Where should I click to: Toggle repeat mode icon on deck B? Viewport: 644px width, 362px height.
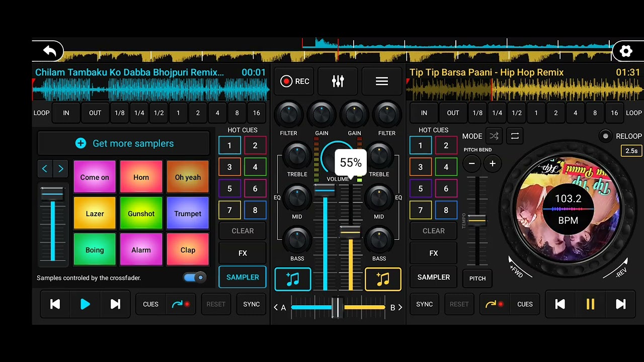click(x=515, y=136)
